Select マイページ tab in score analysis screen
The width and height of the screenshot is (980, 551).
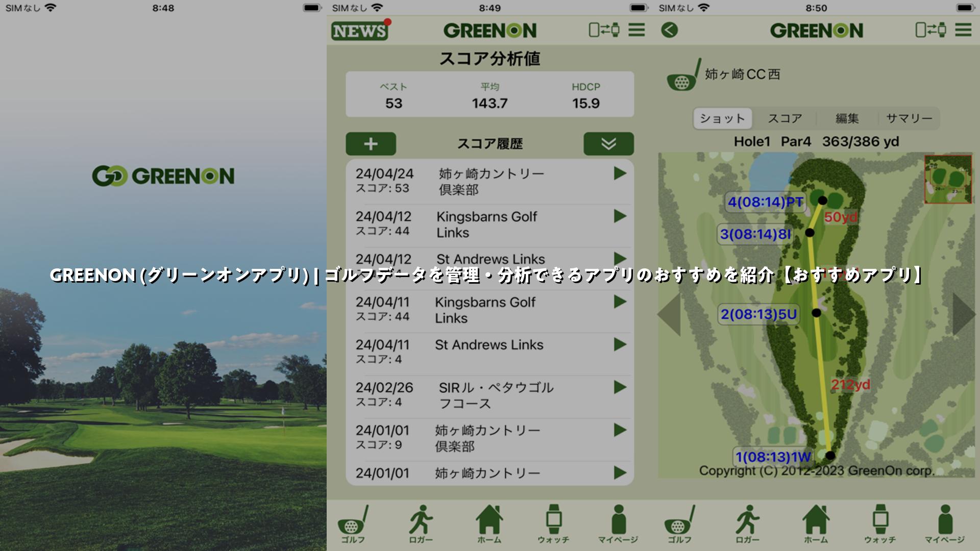click(x=618, y=524)
